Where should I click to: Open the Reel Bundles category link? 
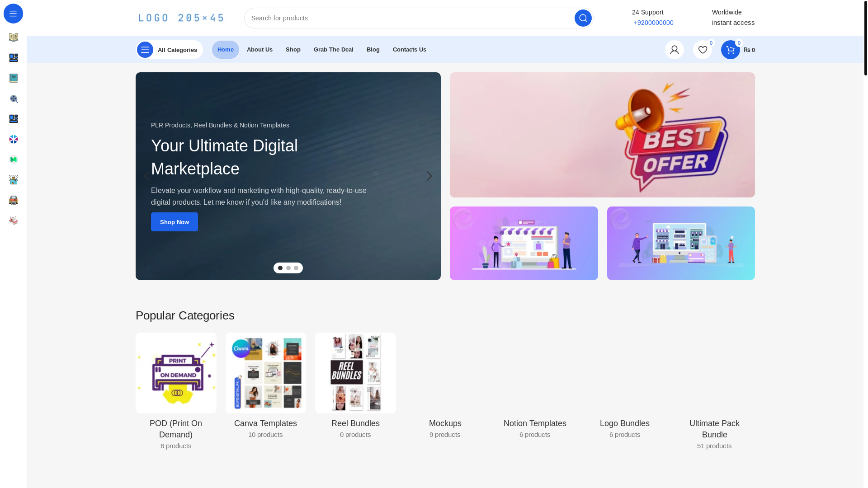point(355,423)
